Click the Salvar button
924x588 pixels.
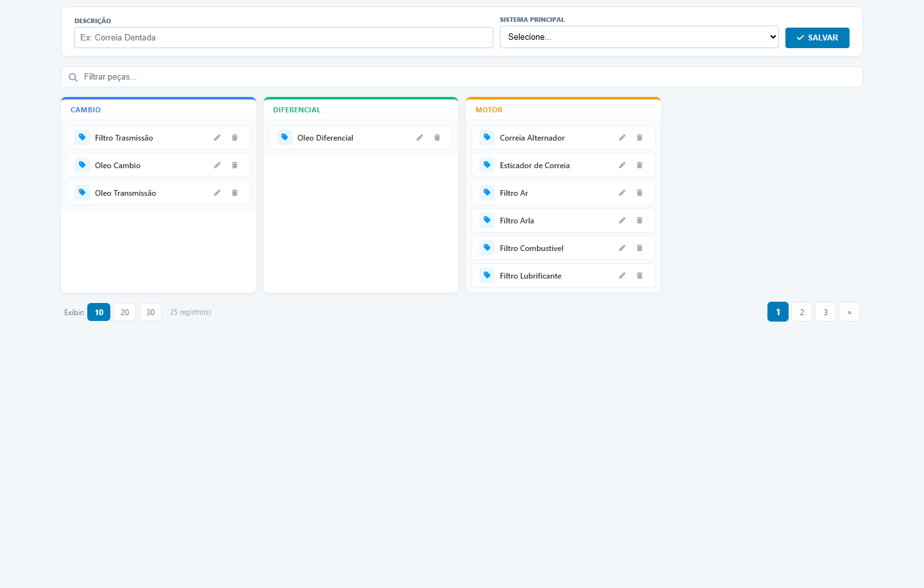coord(817,38)
